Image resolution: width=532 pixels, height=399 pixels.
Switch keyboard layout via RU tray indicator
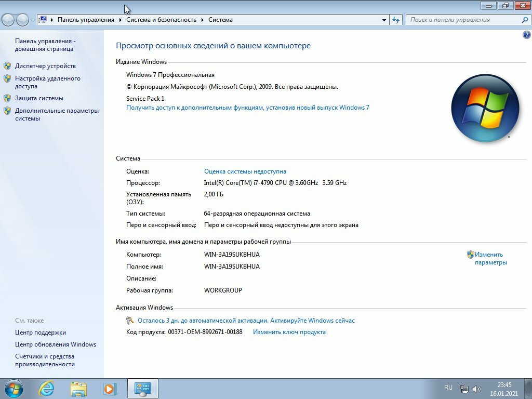[448, 388]
